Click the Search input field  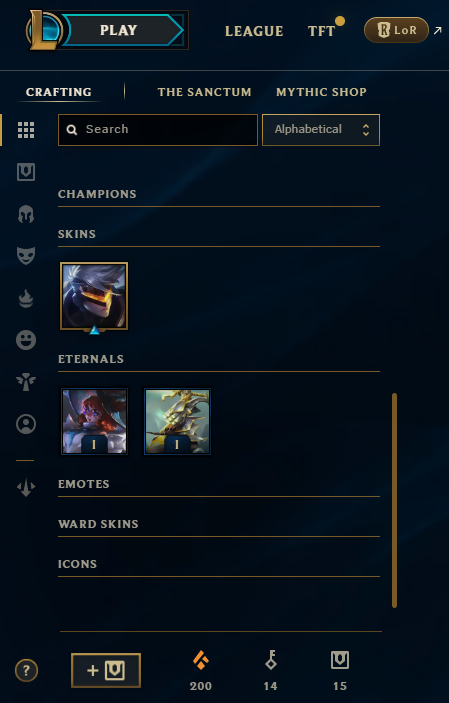point(158,130)
